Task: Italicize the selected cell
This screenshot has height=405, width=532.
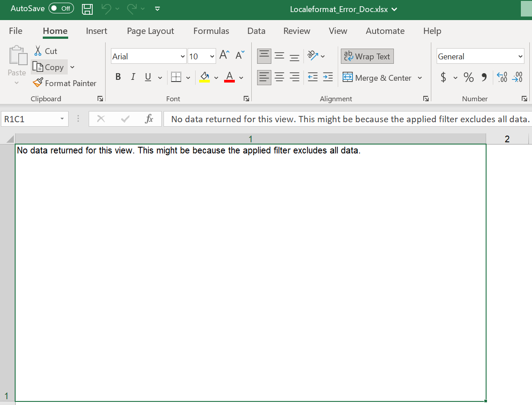Action: click(x=133, y=77)
